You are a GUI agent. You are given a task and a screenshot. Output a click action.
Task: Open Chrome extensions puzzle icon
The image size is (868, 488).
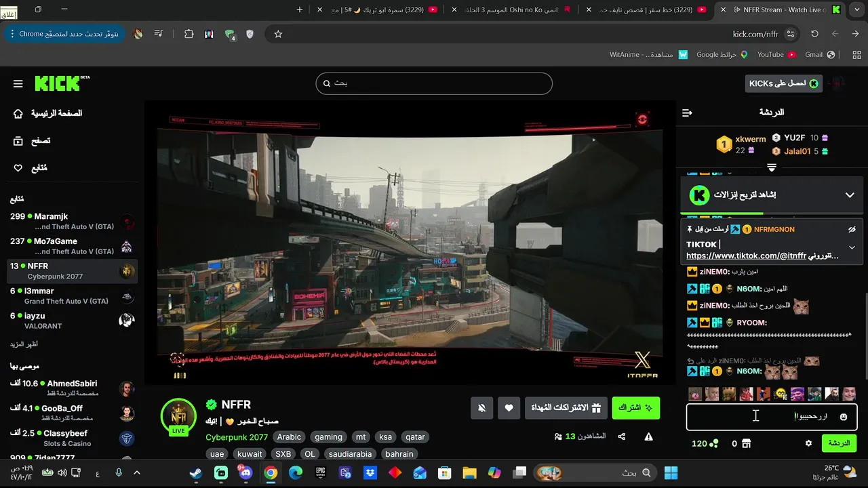(x=189, y=34)
